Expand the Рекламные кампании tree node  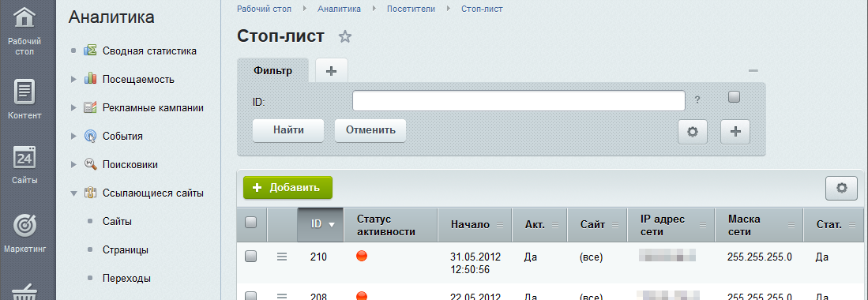(73, 108)
